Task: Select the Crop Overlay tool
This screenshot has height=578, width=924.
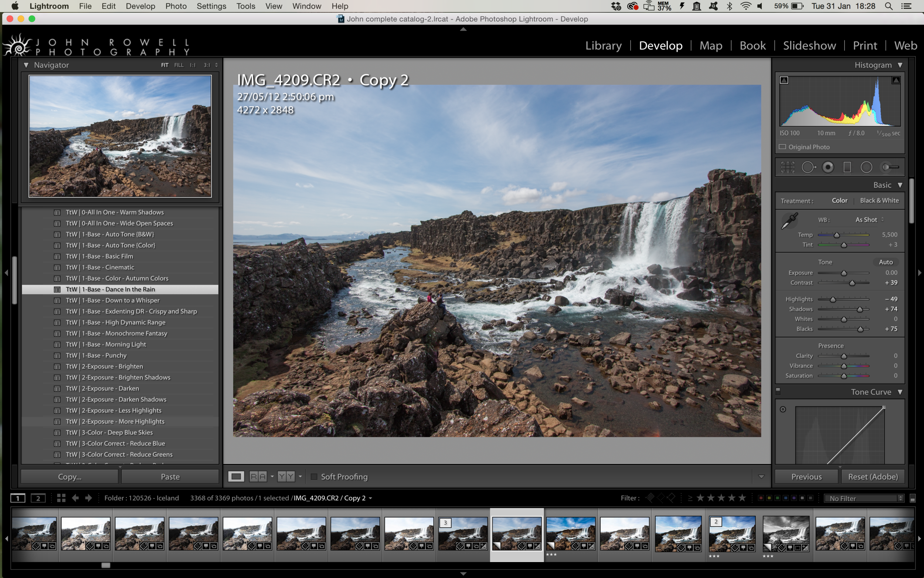Action: (x=787, y=167)
